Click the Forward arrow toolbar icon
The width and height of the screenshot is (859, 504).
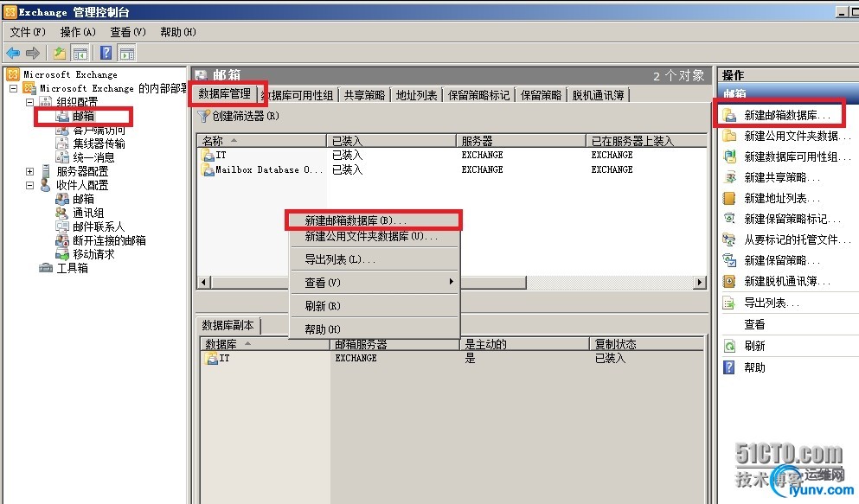pyautogui.click(x=33, y=53)
